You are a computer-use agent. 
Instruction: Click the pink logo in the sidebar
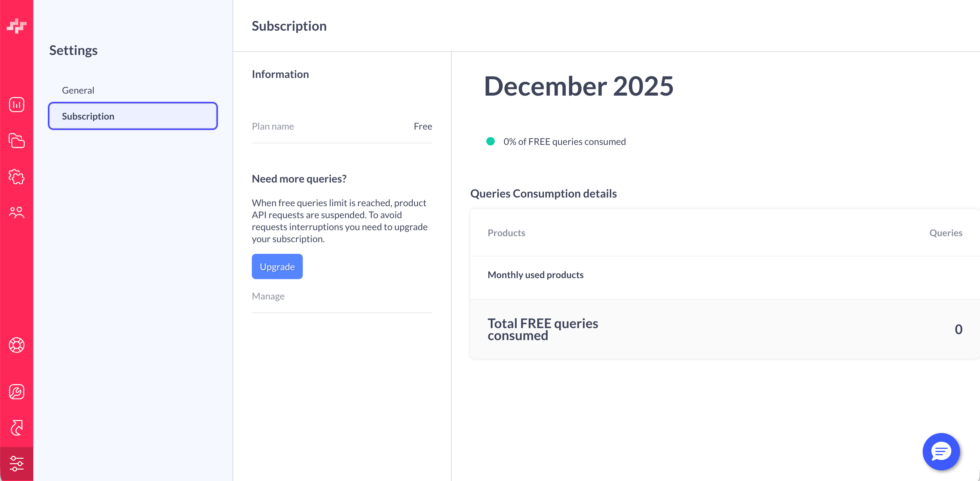pos(17,26)
